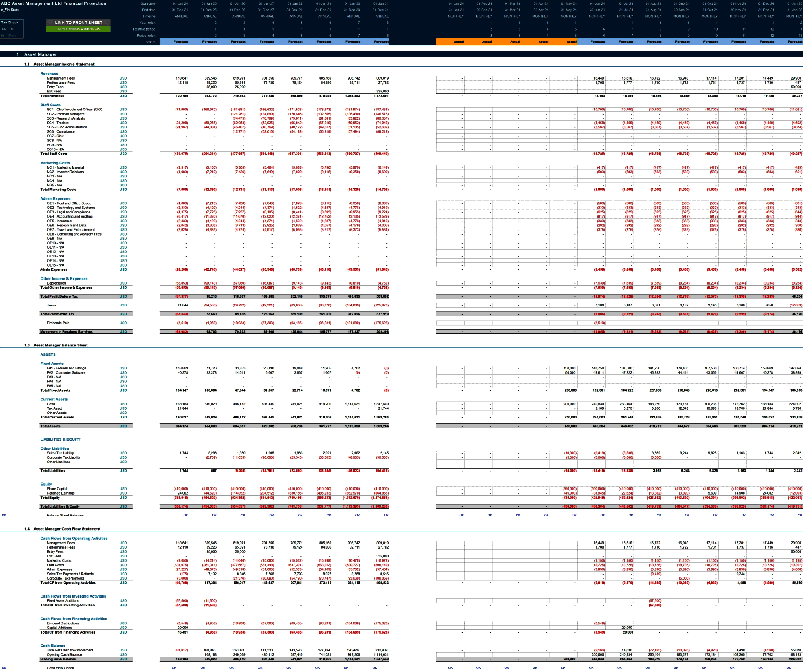Select the ABC Asset Management Ltd title cell

(54, 3)
